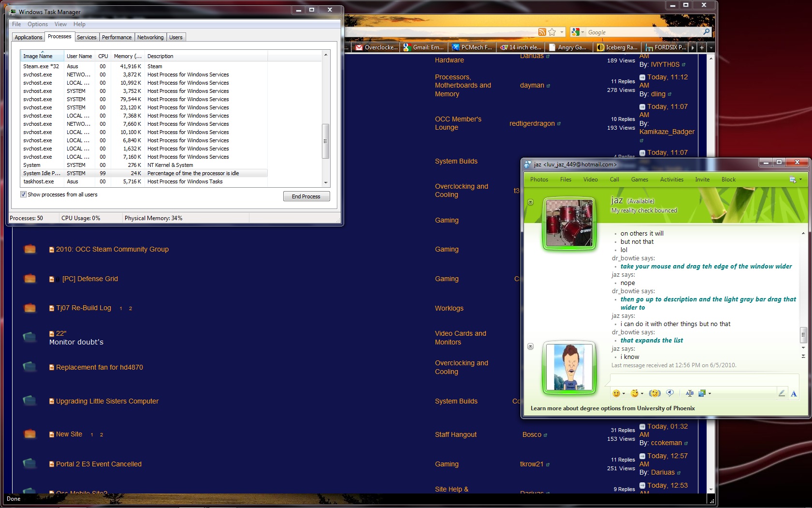The width and height of the screenshot is (812, 508).
Task: Collapse jaz's display picture with arrow toggle
Action: click(x=530, y=202)
